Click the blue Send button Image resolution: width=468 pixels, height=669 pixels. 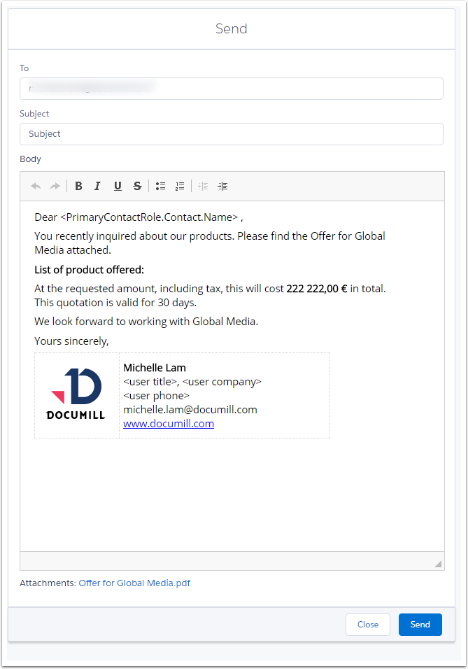pos(420,625)
